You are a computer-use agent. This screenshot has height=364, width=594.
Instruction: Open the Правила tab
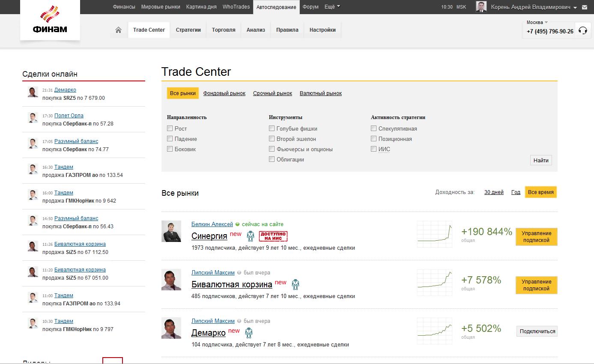[287, 30]
